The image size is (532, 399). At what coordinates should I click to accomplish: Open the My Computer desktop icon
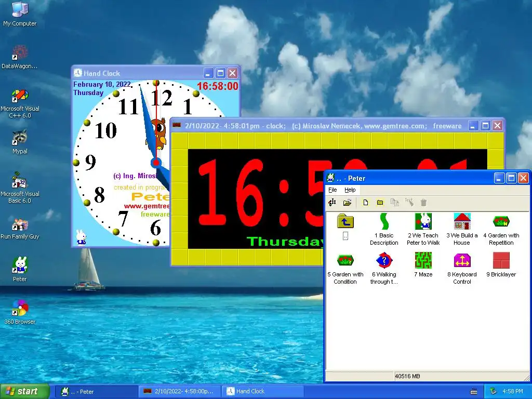[20, 14]
